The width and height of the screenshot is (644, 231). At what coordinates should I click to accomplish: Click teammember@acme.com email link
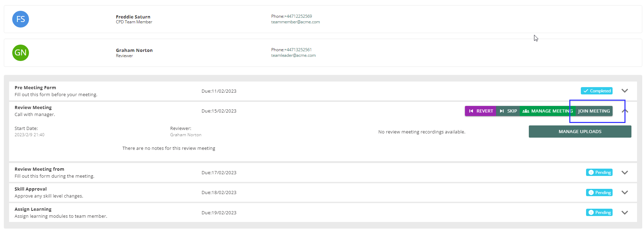point(295,22)
